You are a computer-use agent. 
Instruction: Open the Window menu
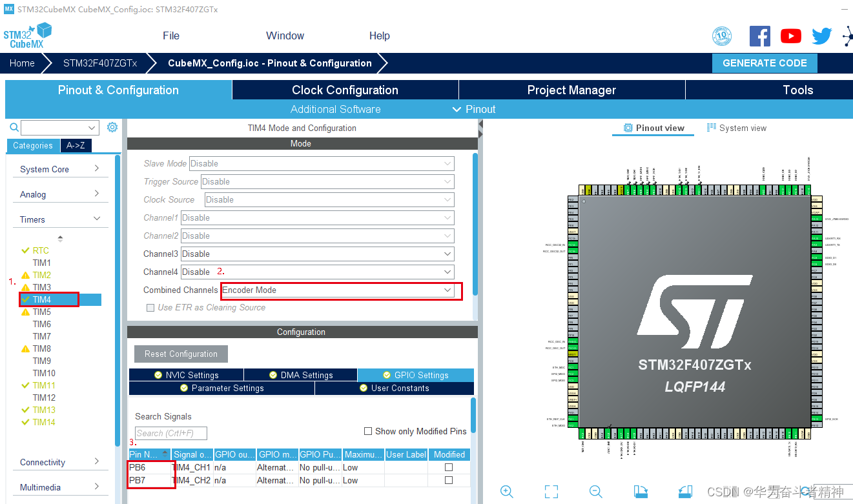[x=285, y=35]
